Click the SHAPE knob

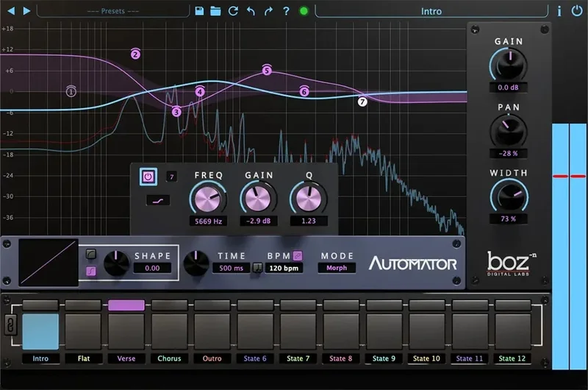(x=116, y=263)
